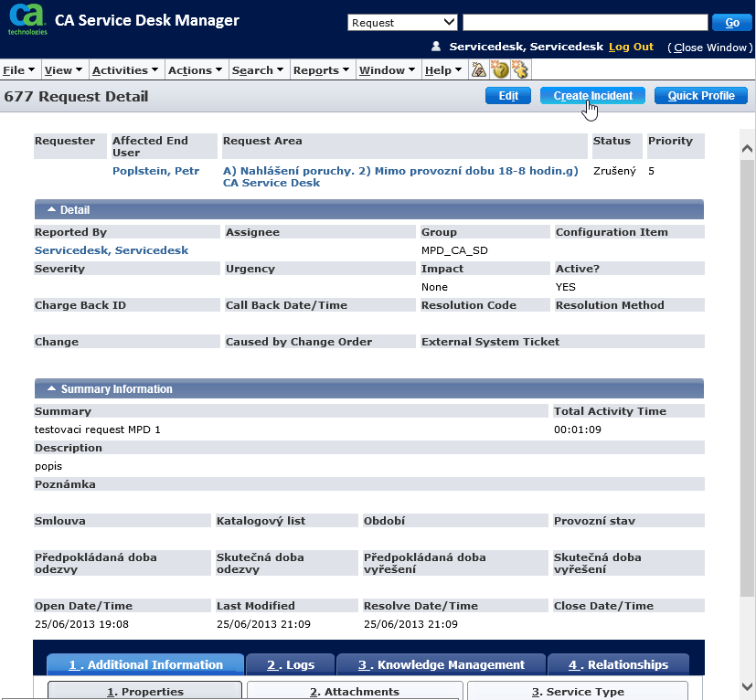Open the Reports menu
756x700 pixels.
tap(321, 70)
